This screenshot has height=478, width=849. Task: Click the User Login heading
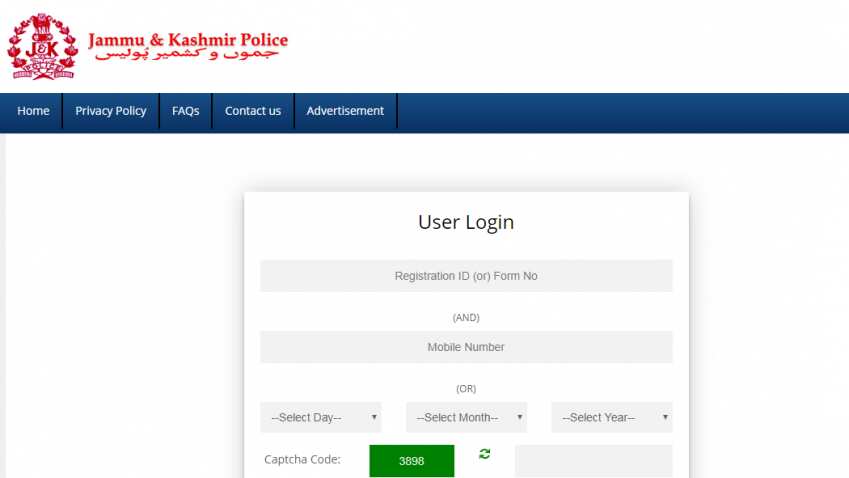click(466, 222)
